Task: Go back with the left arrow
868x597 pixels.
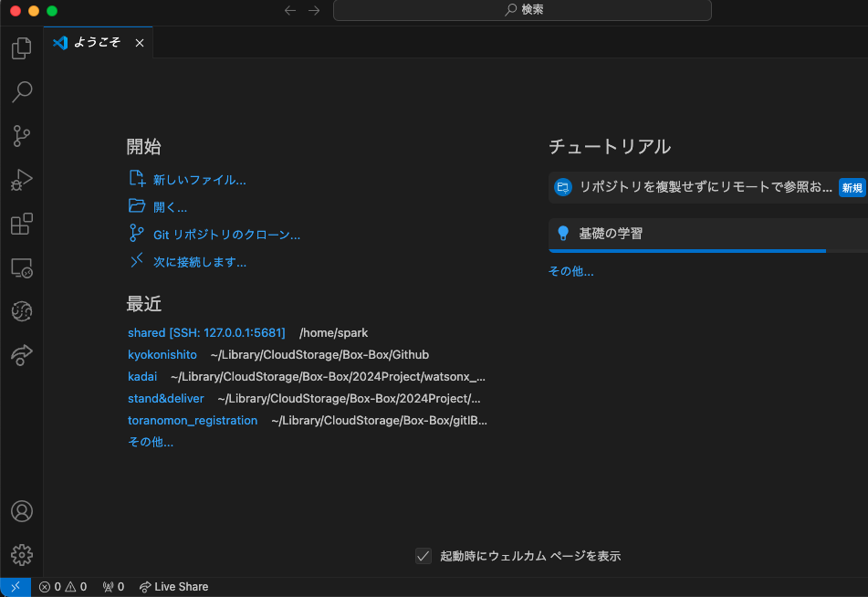Action: coord(290,10)
